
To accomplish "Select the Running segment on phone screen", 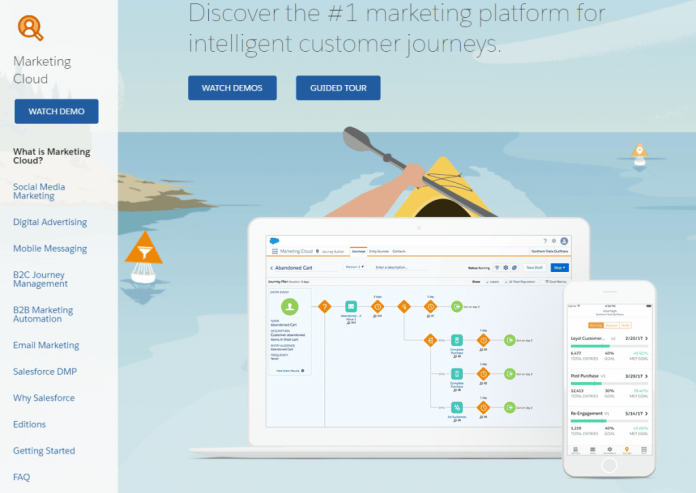I will click(595, 325).
